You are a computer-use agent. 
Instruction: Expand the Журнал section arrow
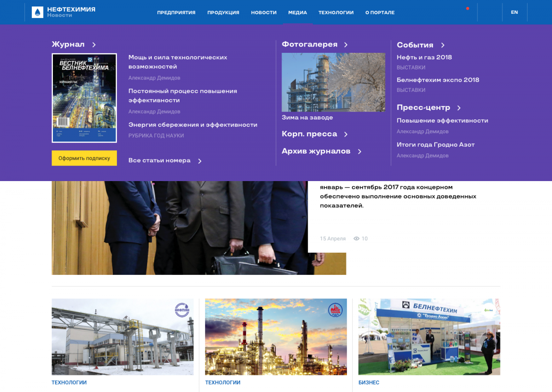click(x=94, y=45)
